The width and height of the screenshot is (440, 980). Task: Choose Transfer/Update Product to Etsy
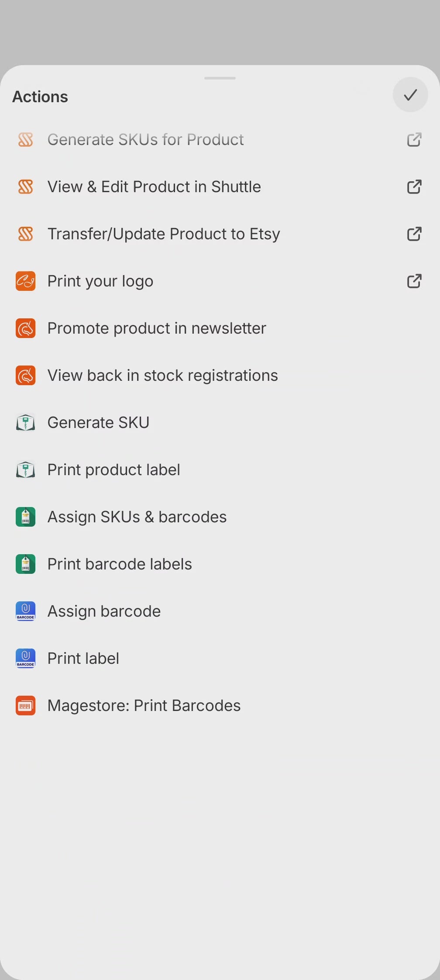click(x=164, y=234)
